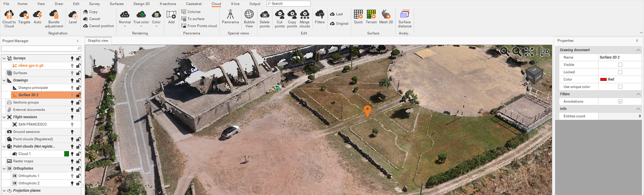Screen dimensions: 644x195
Task: Select the Delete points tool
Action: click(x=265, y=19)
